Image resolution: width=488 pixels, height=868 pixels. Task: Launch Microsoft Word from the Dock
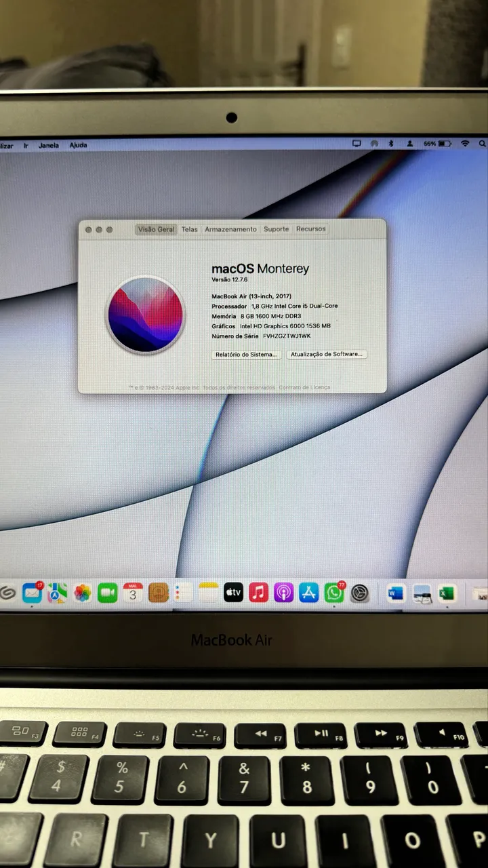(396, 593)
